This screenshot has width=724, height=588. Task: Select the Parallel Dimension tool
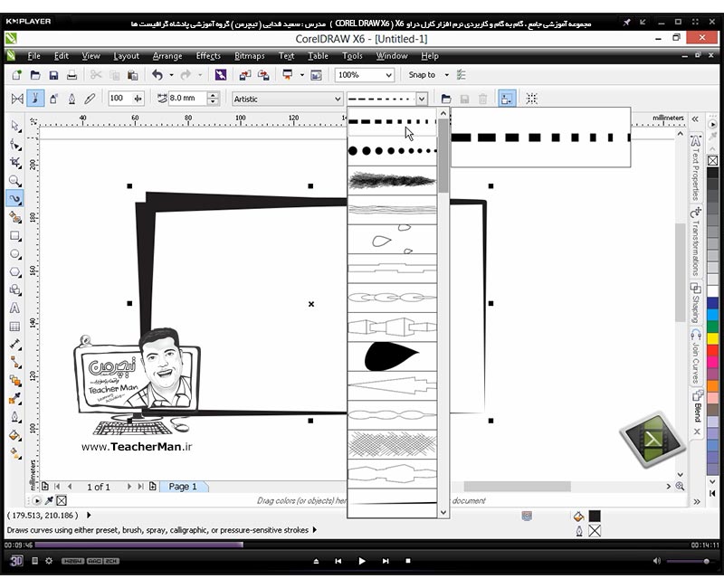click(15, 345)
